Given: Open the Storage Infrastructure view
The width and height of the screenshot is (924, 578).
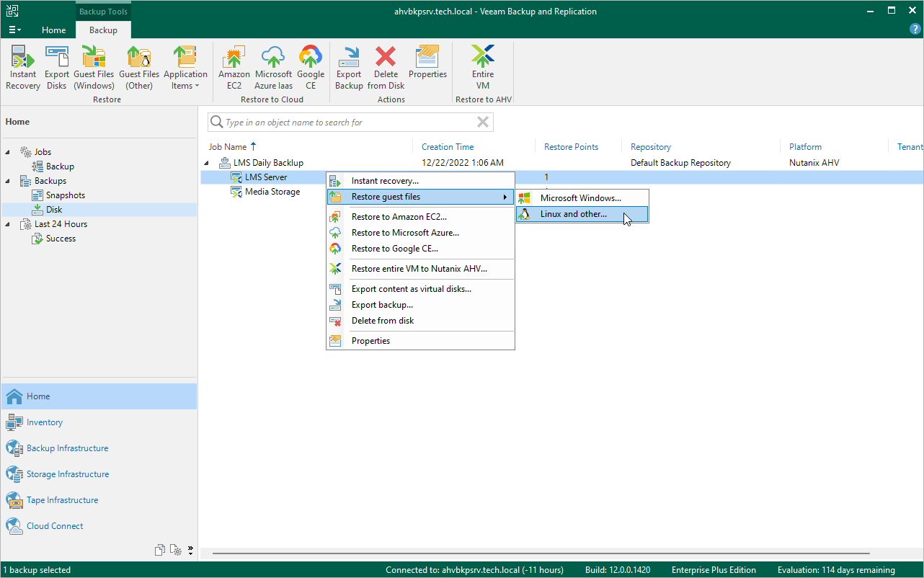Looking at the screenshot, I should tap(99, 474).
